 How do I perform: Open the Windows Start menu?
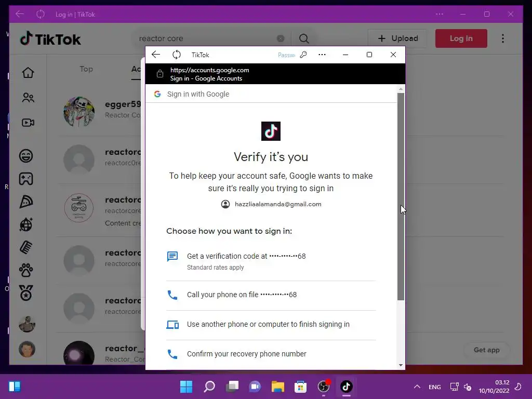click(186, 387)
